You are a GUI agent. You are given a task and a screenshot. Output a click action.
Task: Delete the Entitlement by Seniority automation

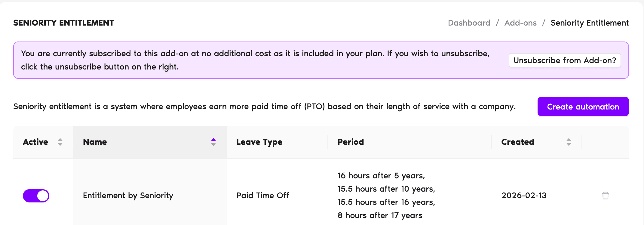[x=605, y=196]
